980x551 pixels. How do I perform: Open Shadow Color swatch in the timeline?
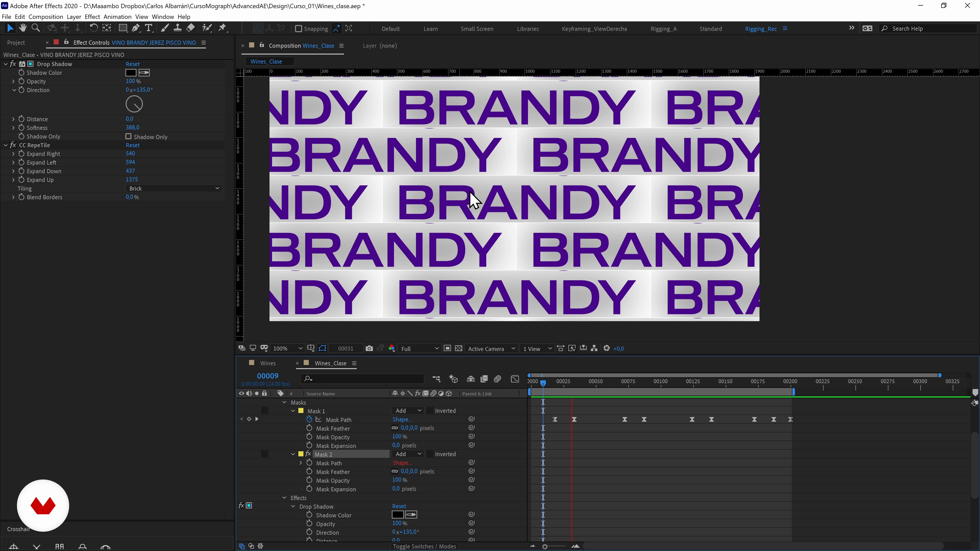tap(398, 515)
